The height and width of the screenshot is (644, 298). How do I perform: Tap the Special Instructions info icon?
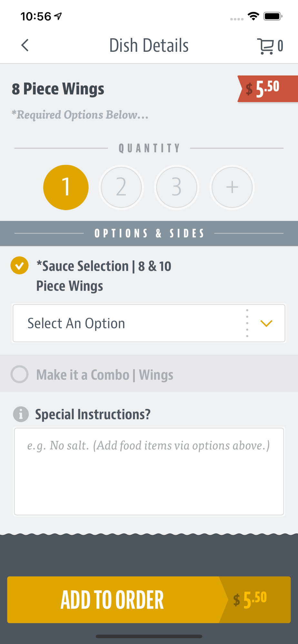pos(21,414)
